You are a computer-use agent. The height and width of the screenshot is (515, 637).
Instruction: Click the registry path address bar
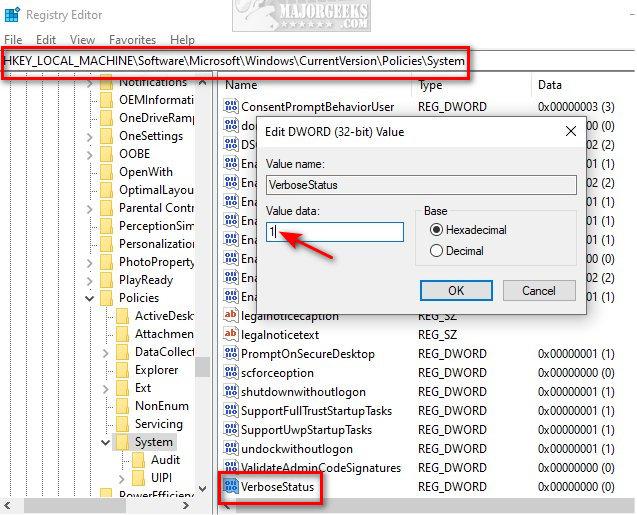(x=235, y=61)
